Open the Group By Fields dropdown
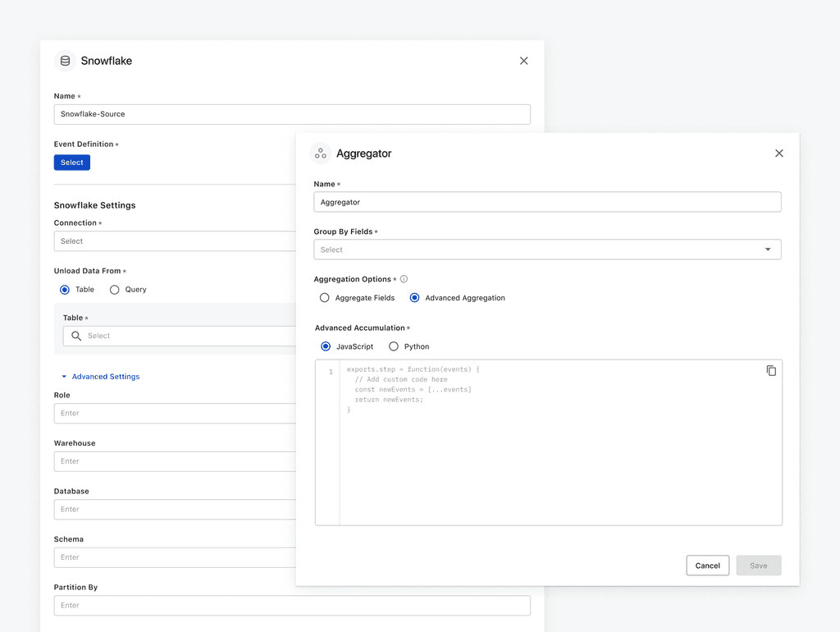This screenshot has height=632, width=840. 547,250
